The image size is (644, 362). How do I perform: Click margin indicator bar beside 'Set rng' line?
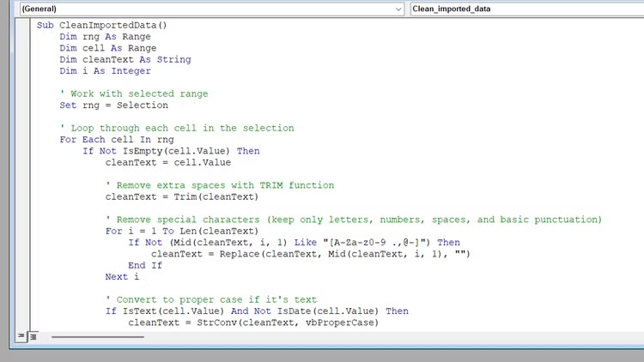point(22,106)
